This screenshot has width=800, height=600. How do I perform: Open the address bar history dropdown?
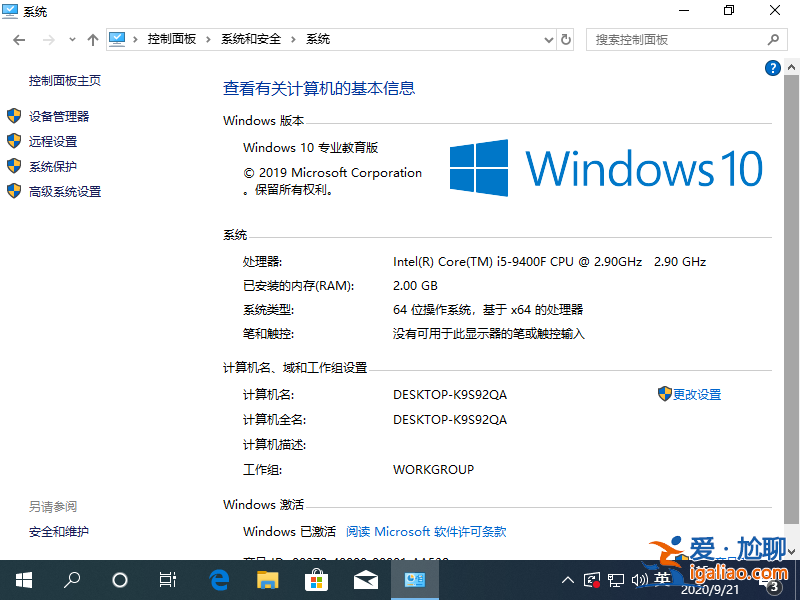(x=547, y=39)
